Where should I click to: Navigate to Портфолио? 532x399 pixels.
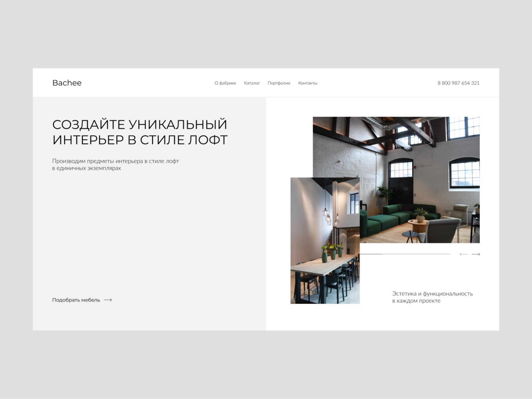[x=279, y=83]
